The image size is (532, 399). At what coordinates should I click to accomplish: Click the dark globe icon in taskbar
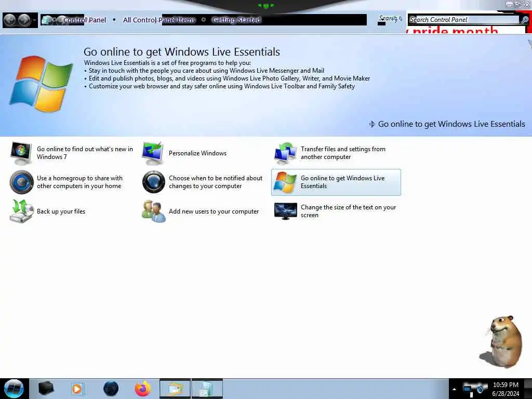pyautogui.click(x=111, y=389)
